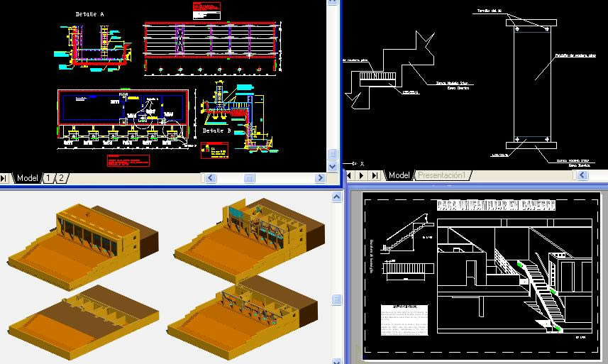Open layout tab 2
The width and height of the screenshot is (608, 364).
pyautogui.click(x=61, y=178)
